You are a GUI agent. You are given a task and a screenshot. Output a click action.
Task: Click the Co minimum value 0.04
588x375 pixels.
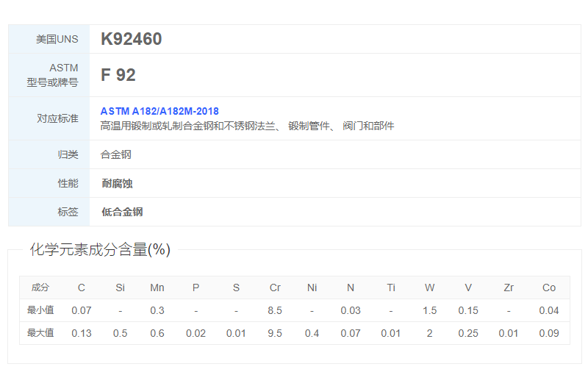549,310
